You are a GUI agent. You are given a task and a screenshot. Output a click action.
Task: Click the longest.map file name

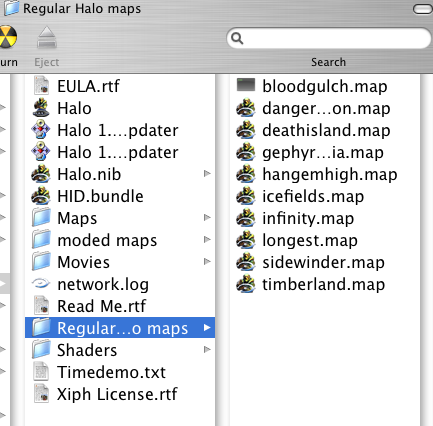pos(310,241)
